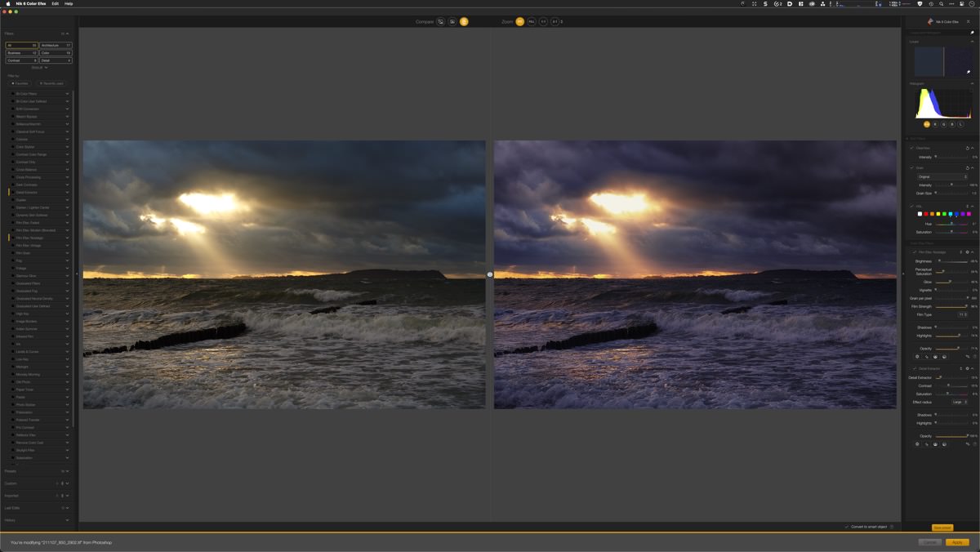Click the Save preset button

(x=942, y=528)
